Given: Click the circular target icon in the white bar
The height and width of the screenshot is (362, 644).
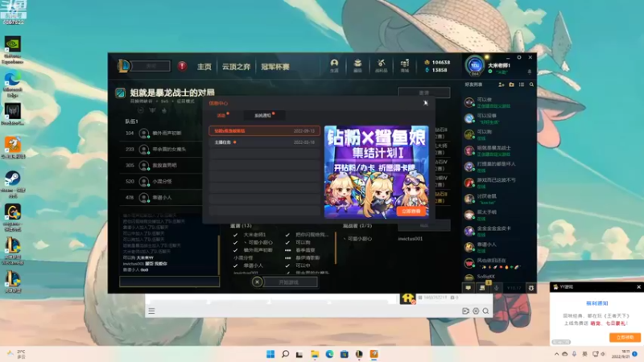Looking at the screenshot, I should pyautogui.click(x=476, y=311).
